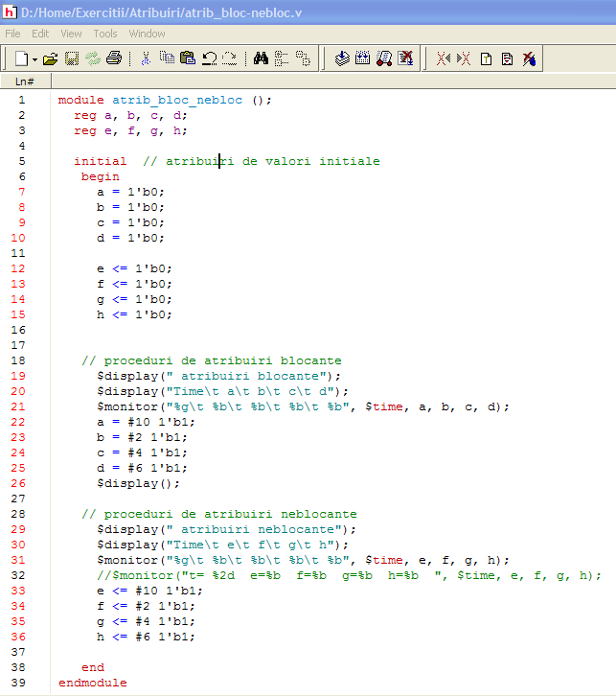The height and width of the screenshot is (696, 616).
Task: Cut selection with the scissors icon
Action: click(146, 58)
